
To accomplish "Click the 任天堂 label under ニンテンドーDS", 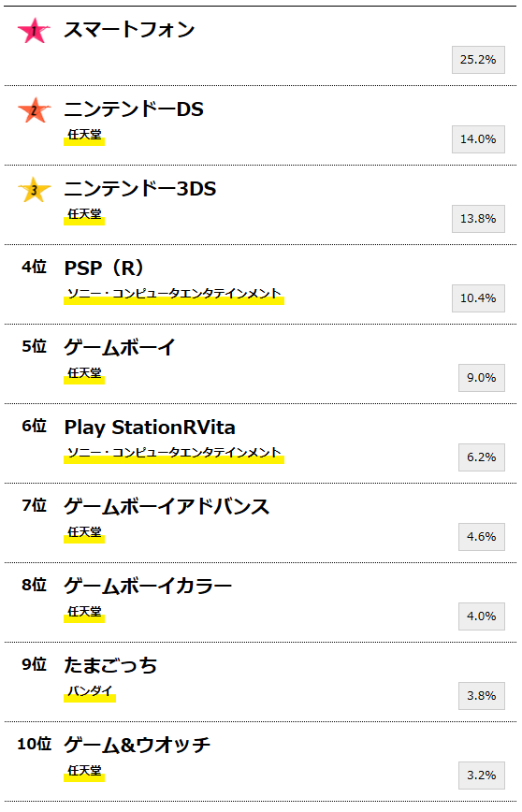I will click(x=84, y=136).
